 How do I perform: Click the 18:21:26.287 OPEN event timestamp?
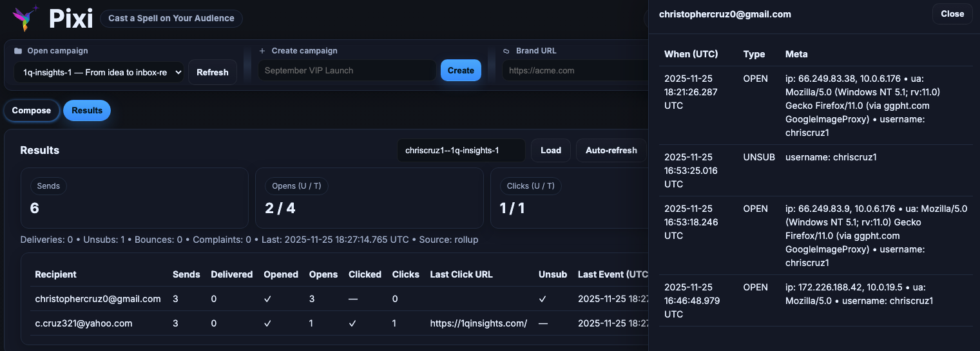point(691,92)
